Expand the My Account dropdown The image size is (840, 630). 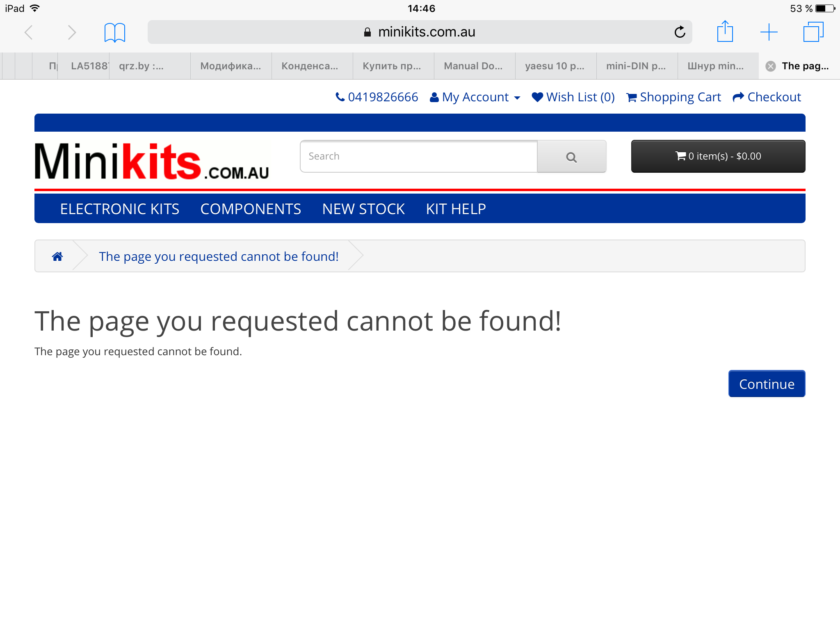click(x=475, y=97)
